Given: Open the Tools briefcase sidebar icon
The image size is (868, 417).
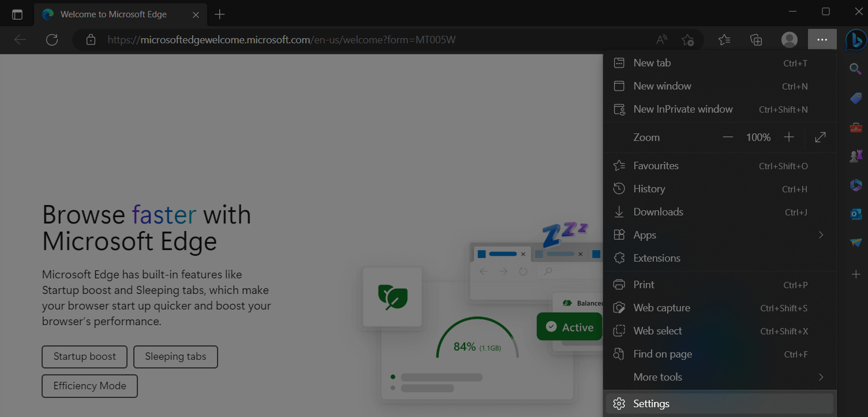Looking at the screenshot, I should 855,127.
